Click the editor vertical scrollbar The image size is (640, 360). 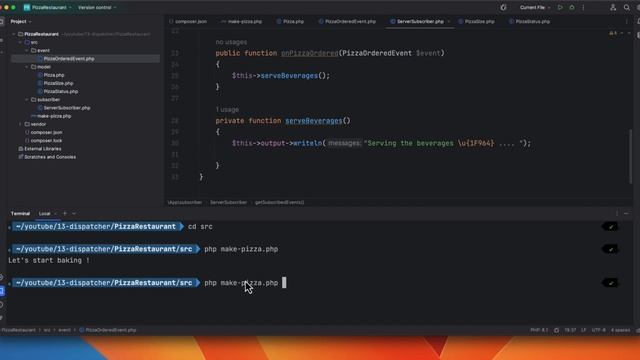point(630,157)
